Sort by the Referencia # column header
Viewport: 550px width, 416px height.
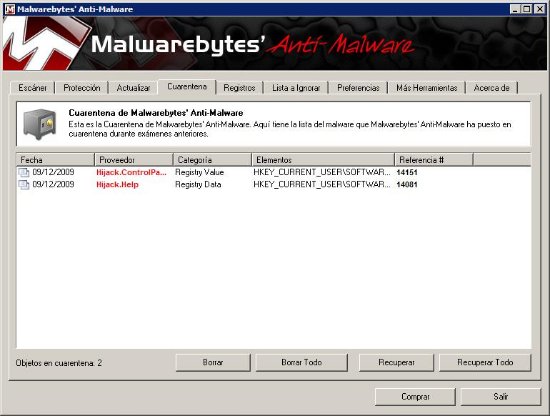(434, 160)
